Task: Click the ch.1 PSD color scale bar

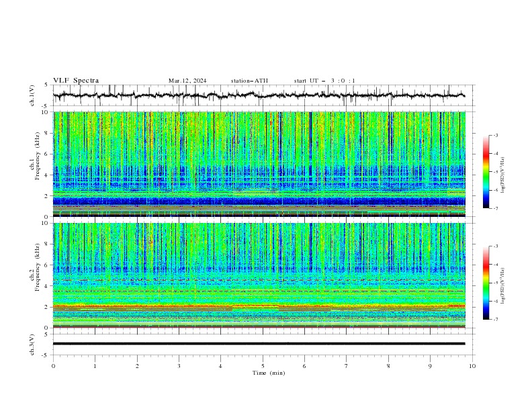Action: pos(486,172)
